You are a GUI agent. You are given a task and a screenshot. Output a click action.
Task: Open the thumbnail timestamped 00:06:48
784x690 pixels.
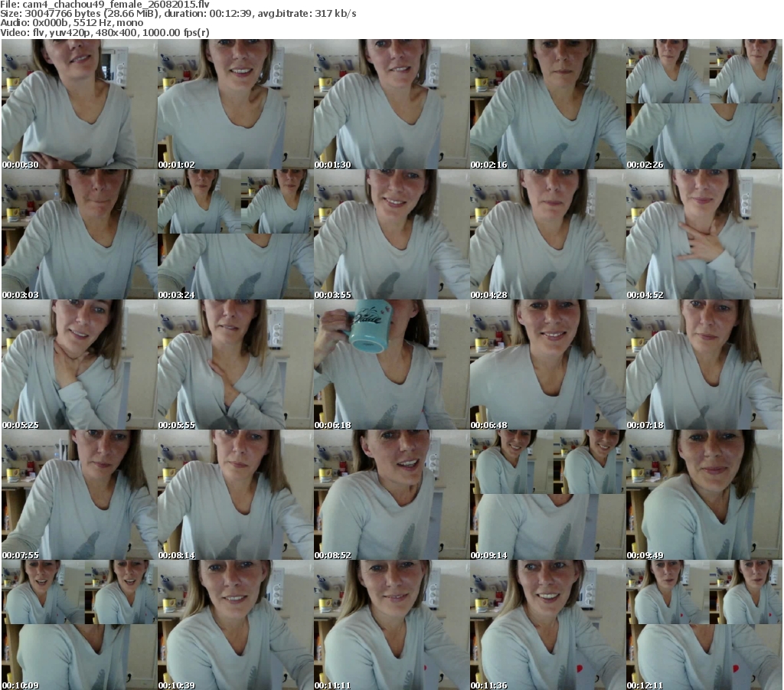pos(547,365)
